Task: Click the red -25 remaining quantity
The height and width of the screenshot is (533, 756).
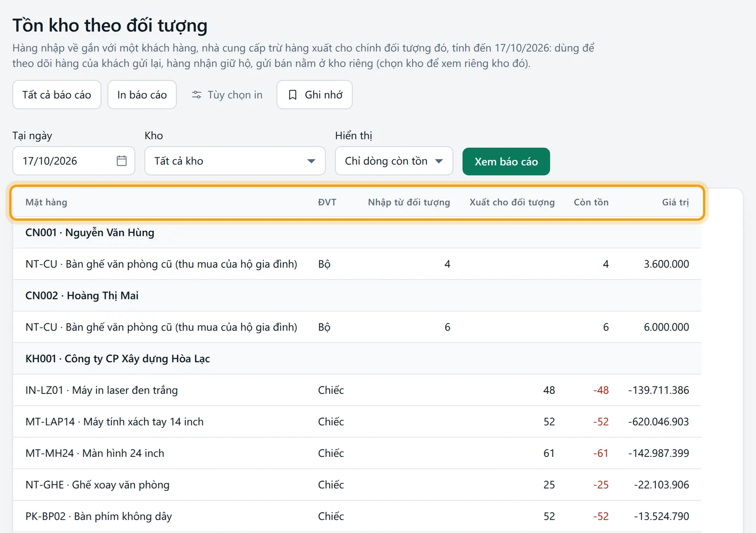Action: pos(601,485)
